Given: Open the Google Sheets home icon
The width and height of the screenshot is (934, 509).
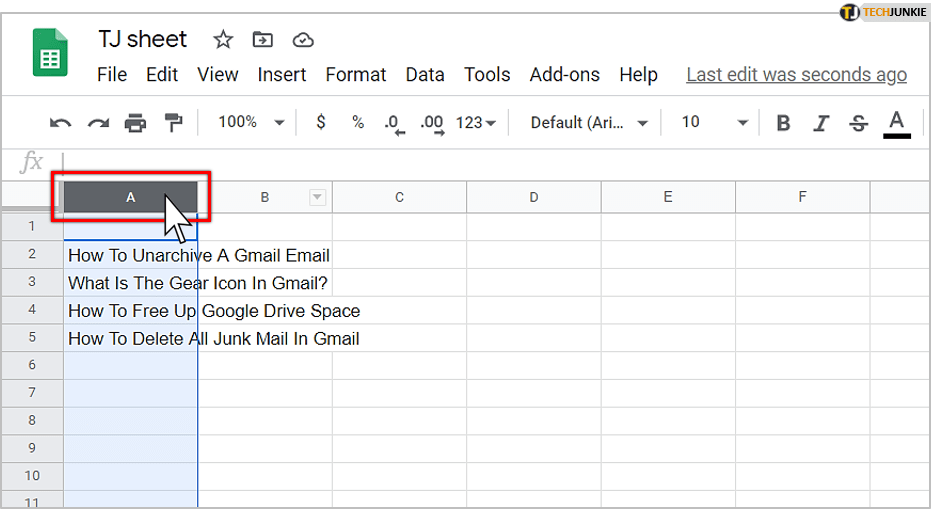Looking at the screenshot, I should tap(50, 55).
